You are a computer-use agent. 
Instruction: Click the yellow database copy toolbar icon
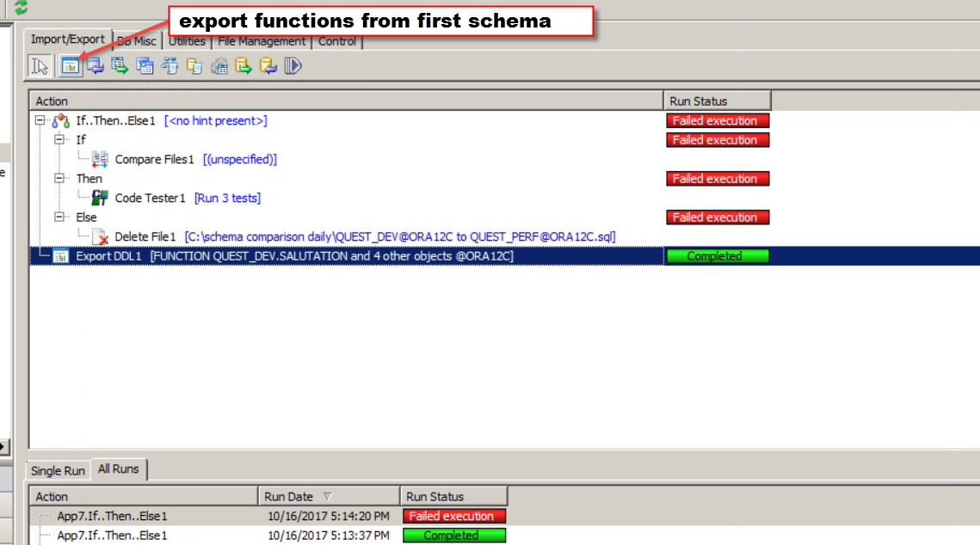tap(194, 65)
